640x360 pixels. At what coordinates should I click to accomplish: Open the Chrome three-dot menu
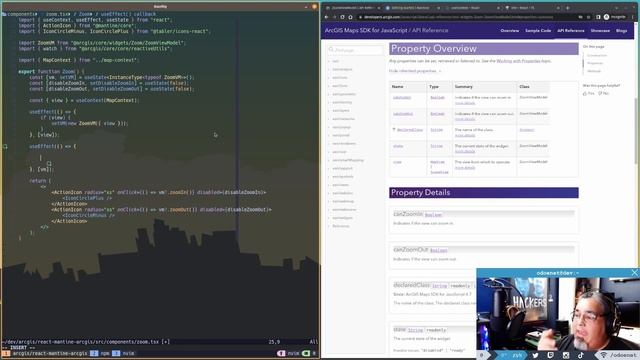633,17
